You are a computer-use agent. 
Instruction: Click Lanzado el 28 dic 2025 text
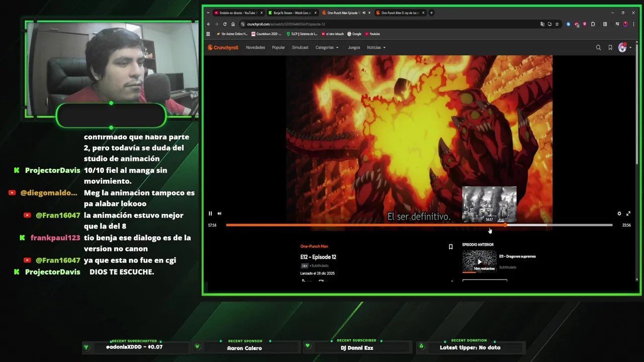pyautogui.click(x=317, y=274)
